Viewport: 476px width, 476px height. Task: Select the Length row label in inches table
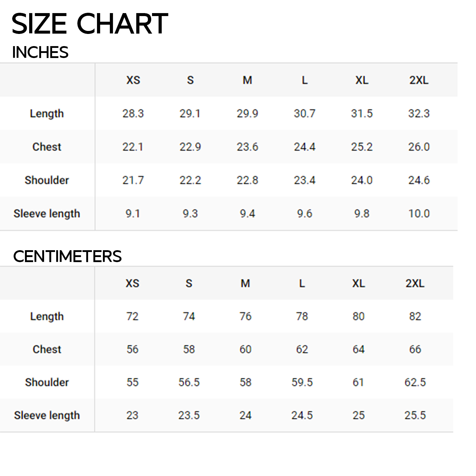[47, 114]
